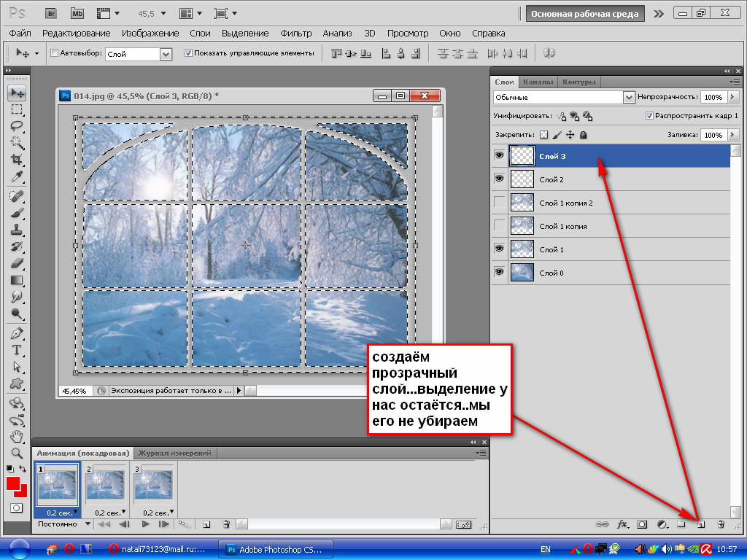Select the Type tool
The height and width of the screenshot is (560, 747).
coord(18,350)
